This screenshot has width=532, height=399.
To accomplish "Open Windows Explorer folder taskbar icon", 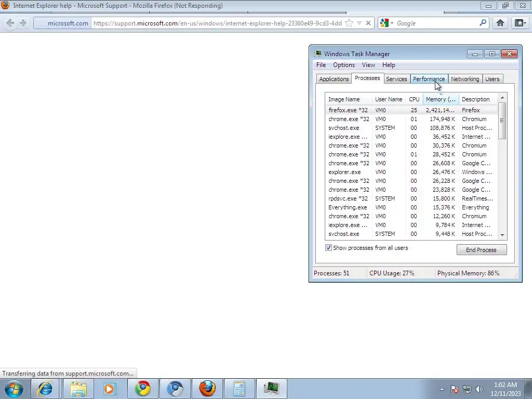I will click(78, 389).
